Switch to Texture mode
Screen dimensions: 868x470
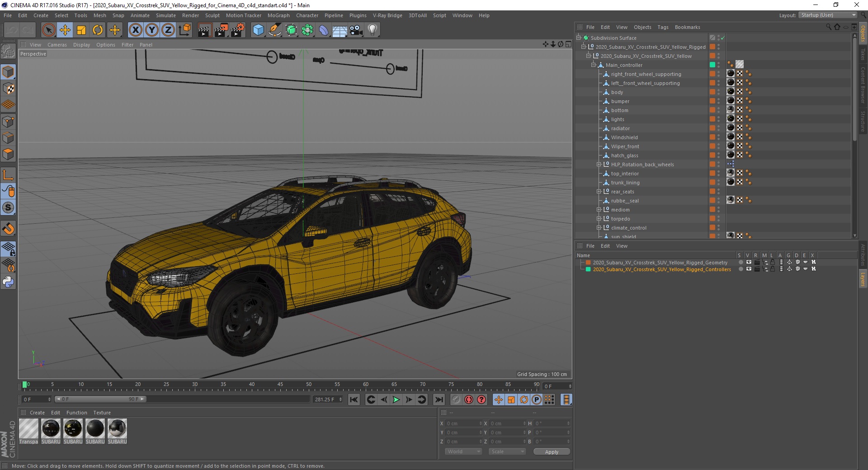point(8,89)
